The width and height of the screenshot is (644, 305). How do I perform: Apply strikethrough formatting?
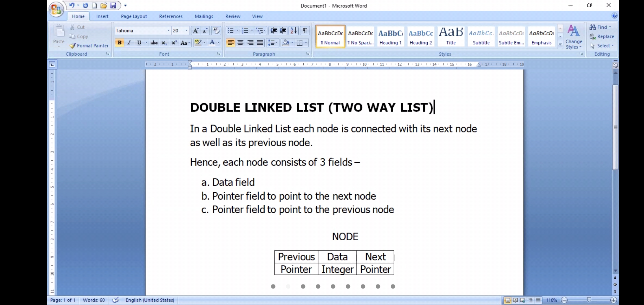click(x=154, y=43)
